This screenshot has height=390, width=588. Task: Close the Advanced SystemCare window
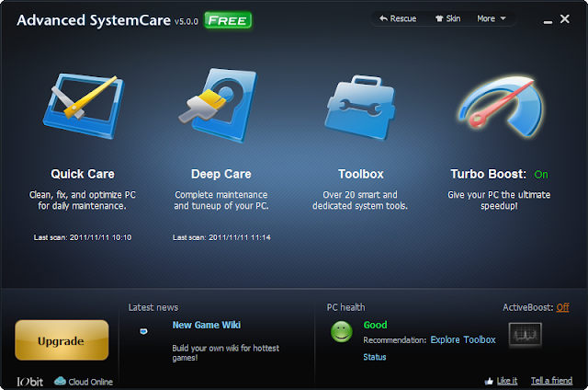[x=565, y=18]
